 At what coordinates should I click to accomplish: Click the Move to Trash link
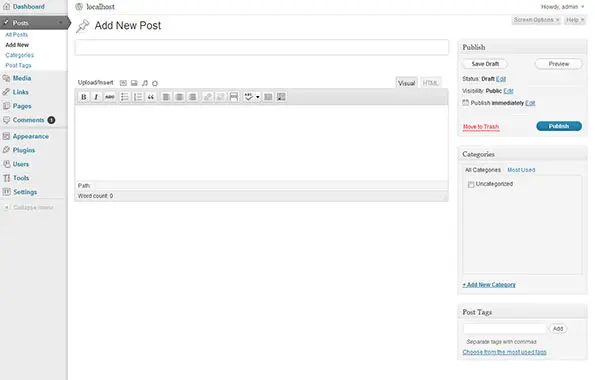pyautogui.click(x=481, y=127)
